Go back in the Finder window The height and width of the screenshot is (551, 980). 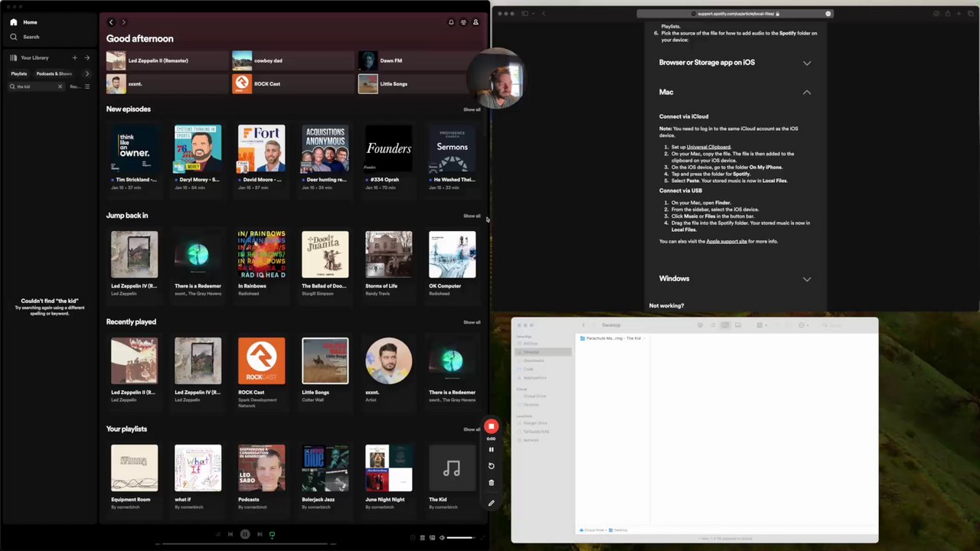583,325
